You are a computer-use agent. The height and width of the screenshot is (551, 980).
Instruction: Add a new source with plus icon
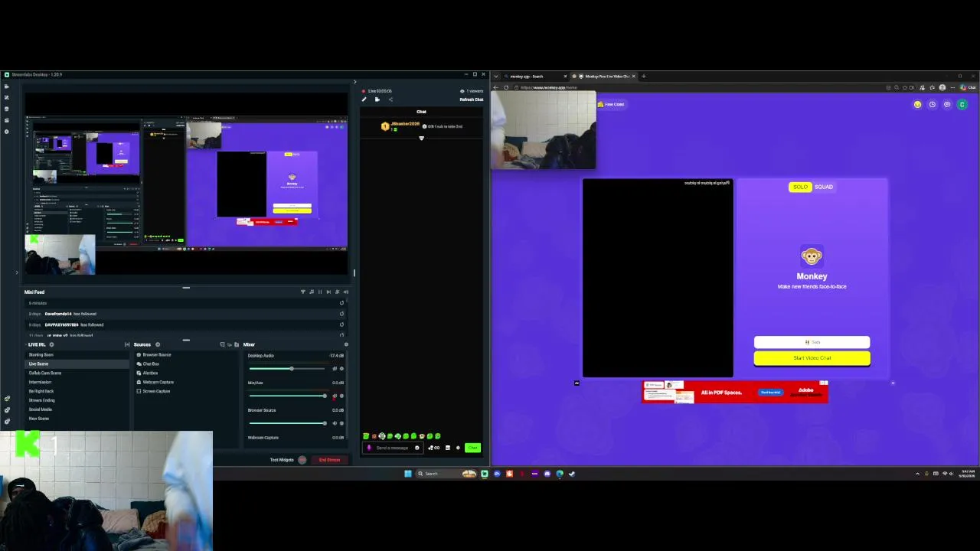(x=158, y=344)
